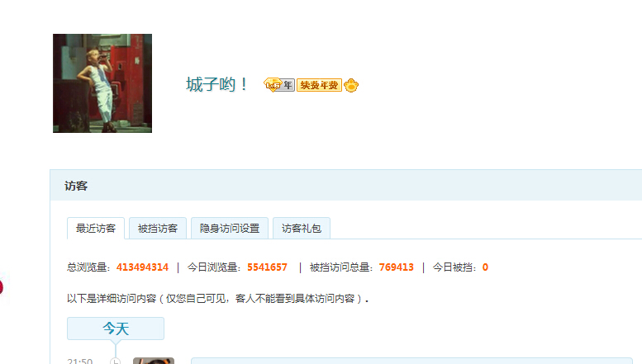Click the 今日被挡 count of 0
This screenshot has width=642, height=364.
[x=485, y=267]
